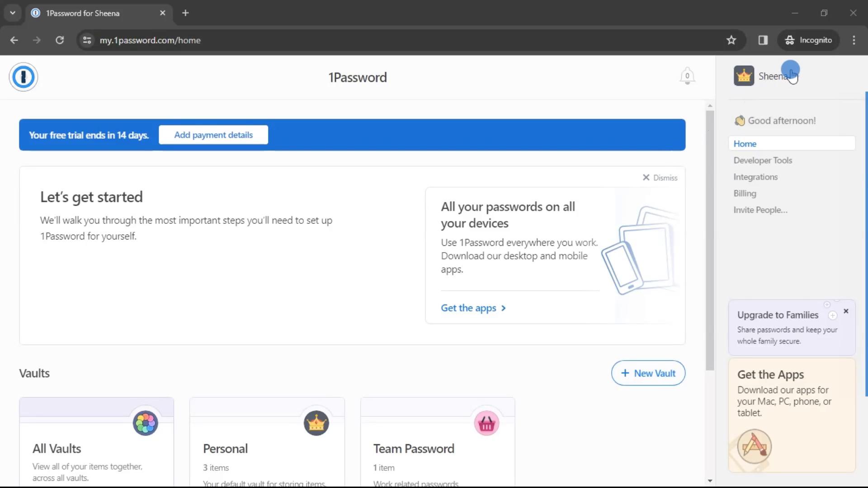Toggle the Incognito mode indicator

point(808,40)
